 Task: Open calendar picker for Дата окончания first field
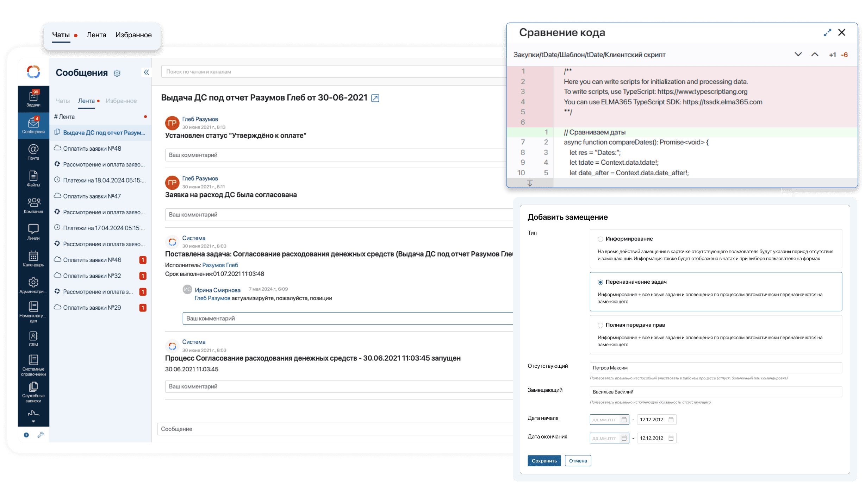pos(624,438)
